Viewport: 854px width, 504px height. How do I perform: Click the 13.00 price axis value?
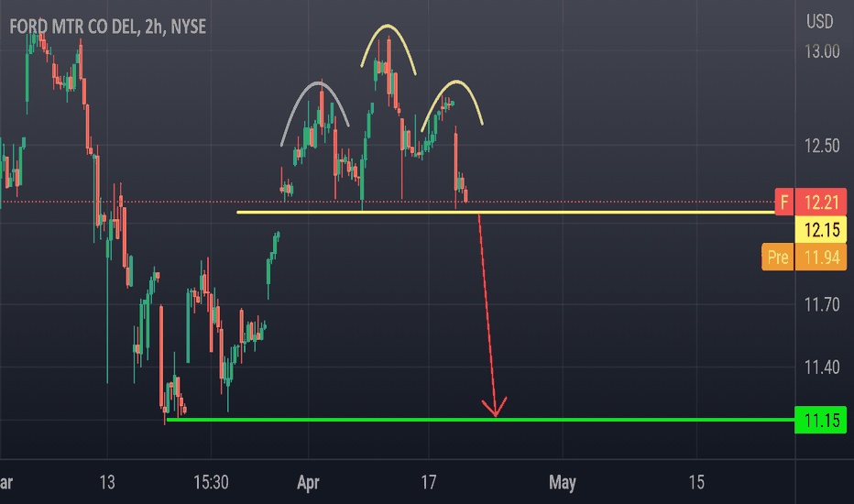click(822, 51)
